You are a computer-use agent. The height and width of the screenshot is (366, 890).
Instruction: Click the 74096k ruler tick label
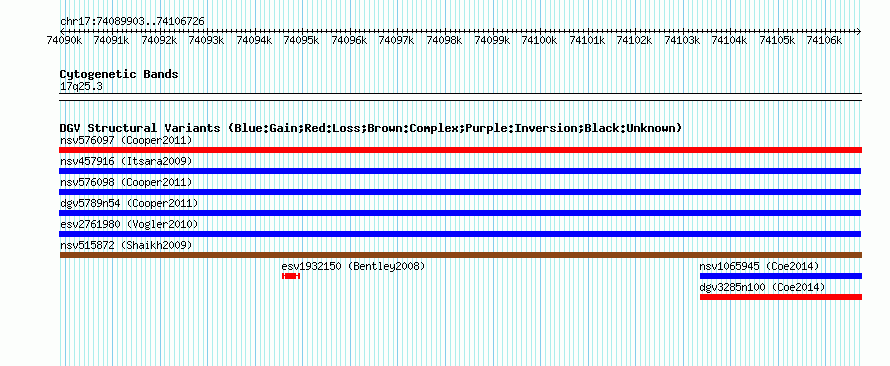point(349,40)
